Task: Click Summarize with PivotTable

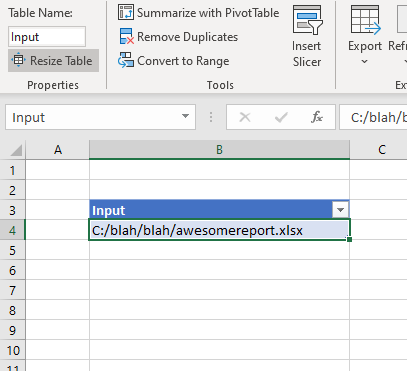Action: 199,13
